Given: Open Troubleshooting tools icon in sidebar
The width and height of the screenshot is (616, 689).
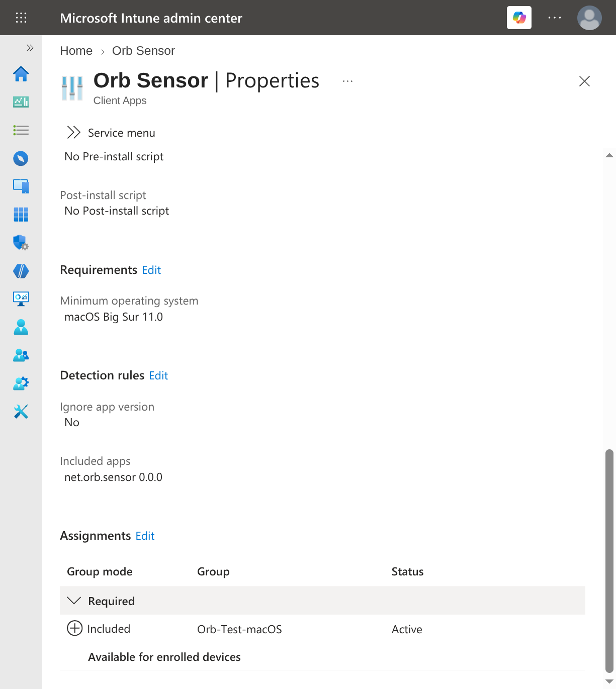Looking at the screenshot, I should (x=21, y=412).
